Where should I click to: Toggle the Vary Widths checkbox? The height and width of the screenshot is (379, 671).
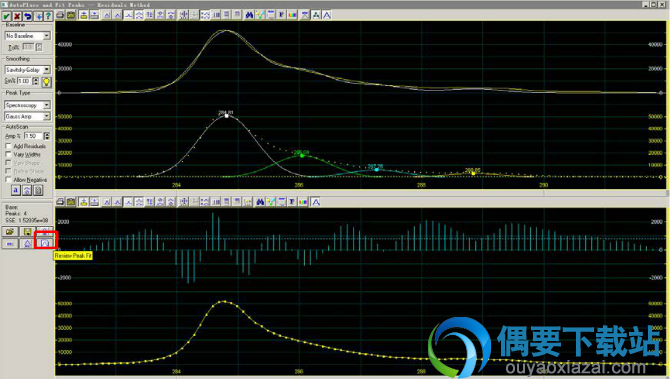(8, 154)
